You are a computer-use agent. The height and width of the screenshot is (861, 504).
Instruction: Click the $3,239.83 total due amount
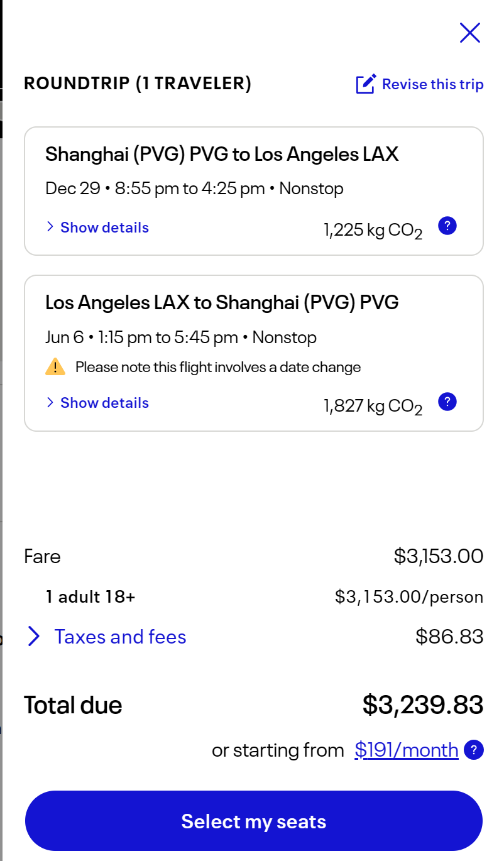pos(422,705)
